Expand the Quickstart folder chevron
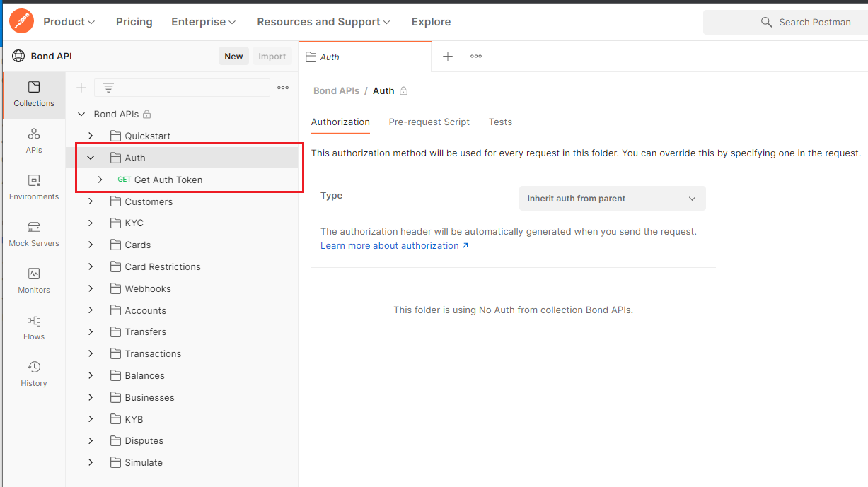Image resolution: width=868 pixels, height=487 pixels. (x=91, y=136)
